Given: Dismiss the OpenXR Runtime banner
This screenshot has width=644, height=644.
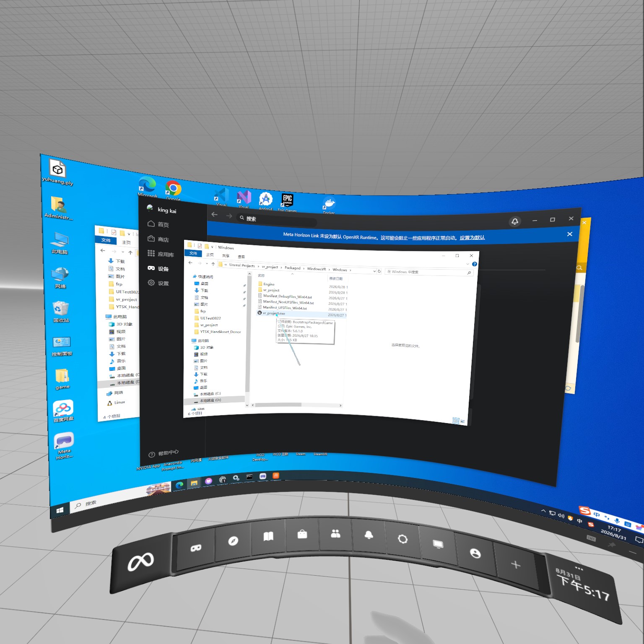Looking at the screenshot, I should [x=570, y=234].
